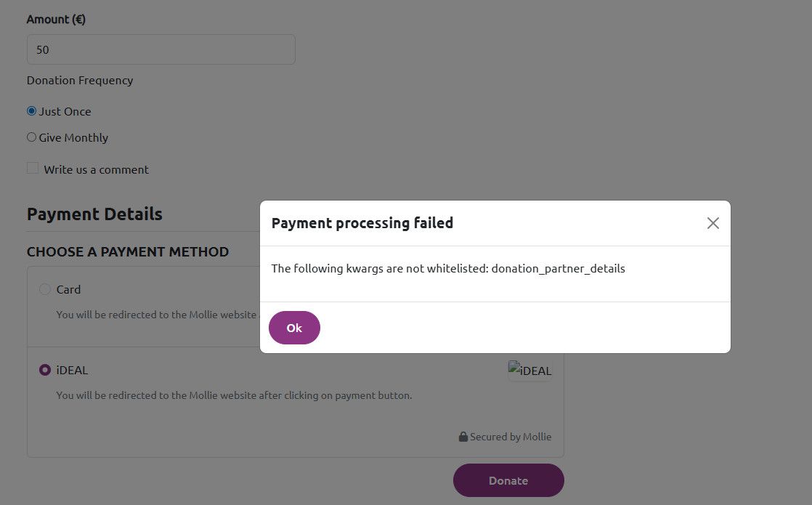
Task: Pick the iDEAL payment radio button
Action: click(x=45, y=370)
